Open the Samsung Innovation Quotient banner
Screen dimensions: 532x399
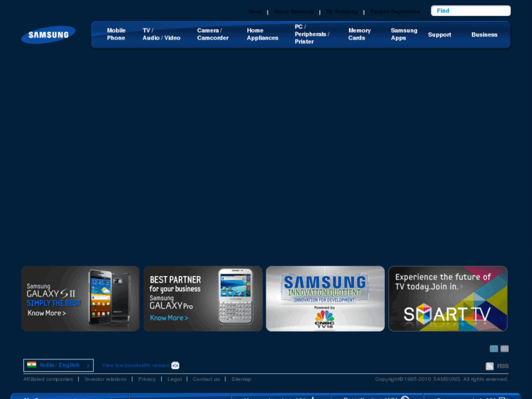[x=325, y=299]
